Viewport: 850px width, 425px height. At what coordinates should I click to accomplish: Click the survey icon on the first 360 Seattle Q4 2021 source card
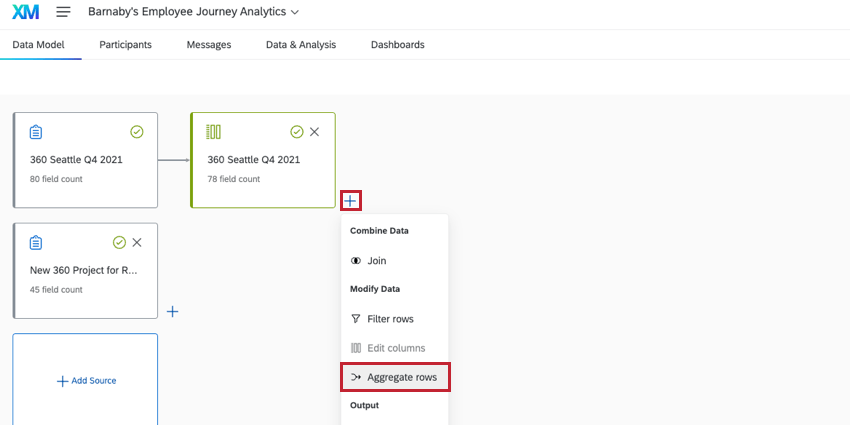tap(36, 132)
